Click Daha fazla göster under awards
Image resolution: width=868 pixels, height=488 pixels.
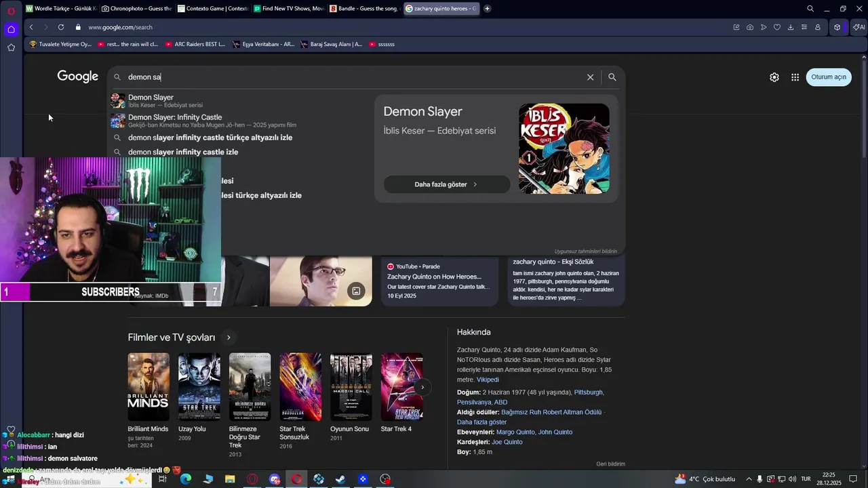tap(481, 422)
